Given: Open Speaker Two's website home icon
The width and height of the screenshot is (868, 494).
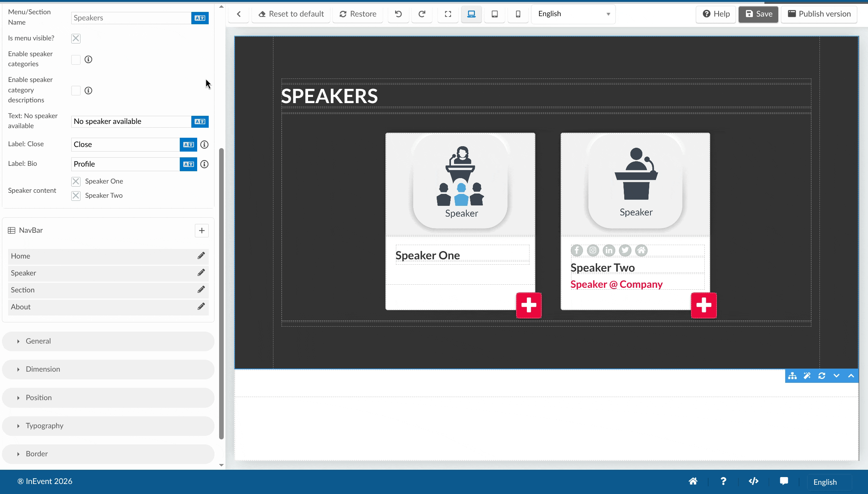Looking at the screenshot, I should point(641,250).
